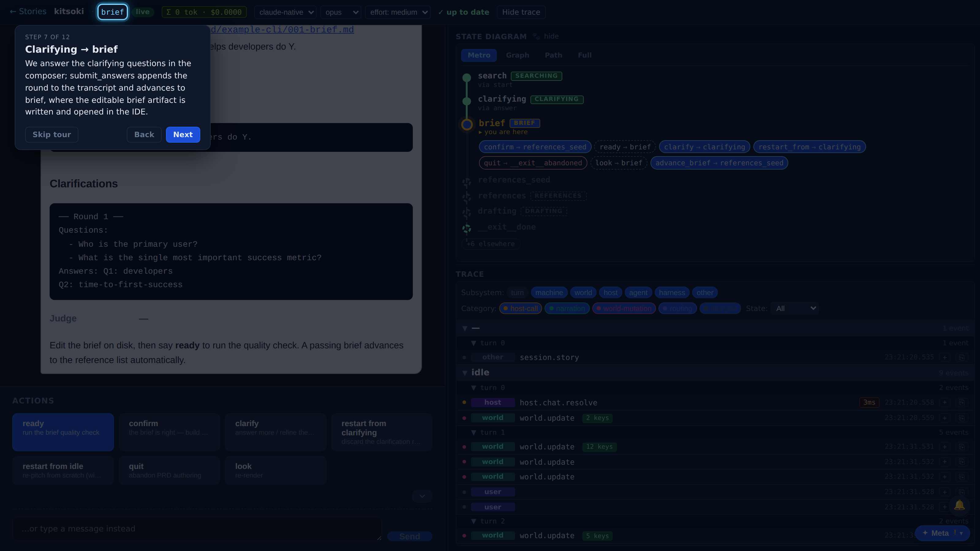The width and height of the screenshot is (980, 551).
Task: Toggle the machine subsystem filter
Action: tap(549, 292)
